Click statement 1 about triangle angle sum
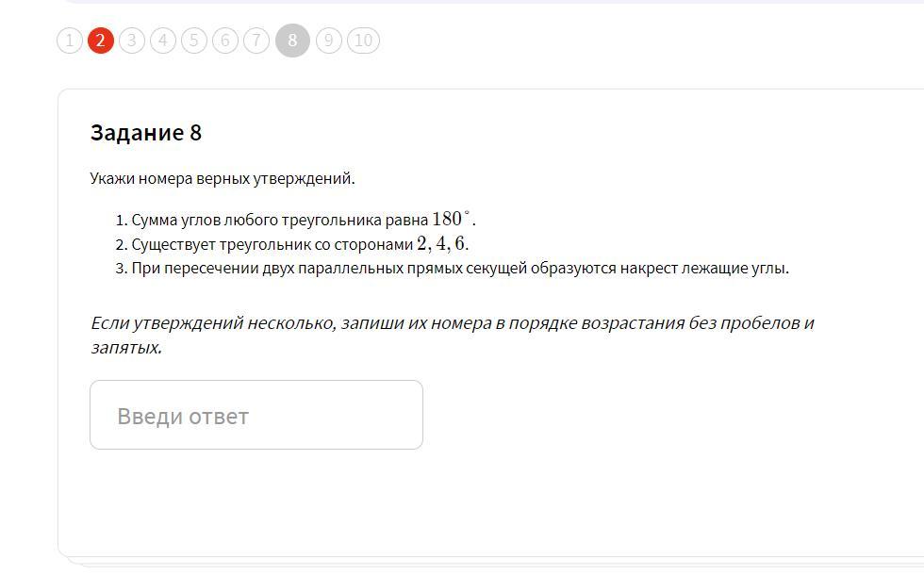This screenshot has height=575, width=924. point(296,220)
